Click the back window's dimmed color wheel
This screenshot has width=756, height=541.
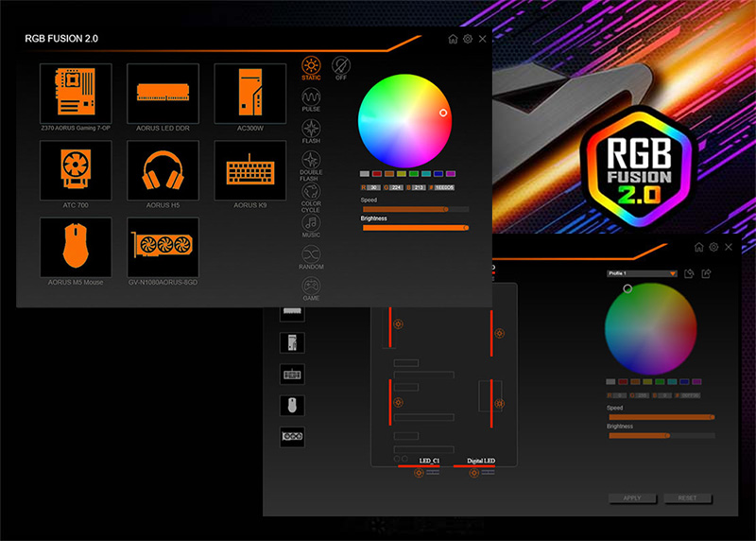click(651, 328)
